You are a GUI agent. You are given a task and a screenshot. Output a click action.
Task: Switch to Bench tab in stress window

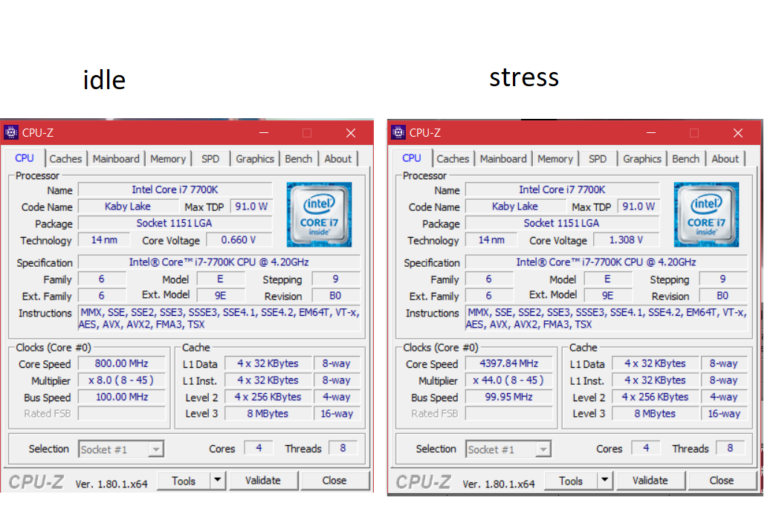tap(685, 159)
